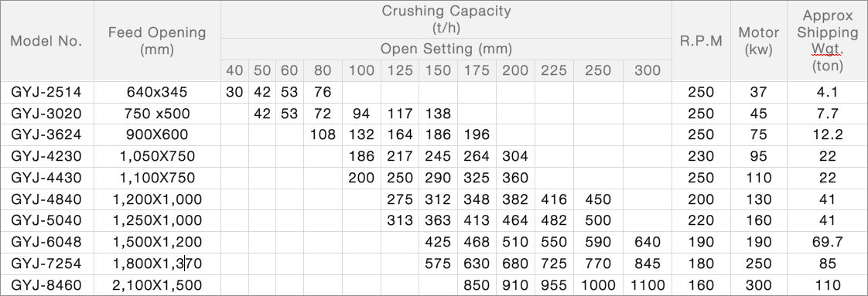Screen dimensions: 868x296
Task: Select the 40 open setting column header
Action: [234, 71]
